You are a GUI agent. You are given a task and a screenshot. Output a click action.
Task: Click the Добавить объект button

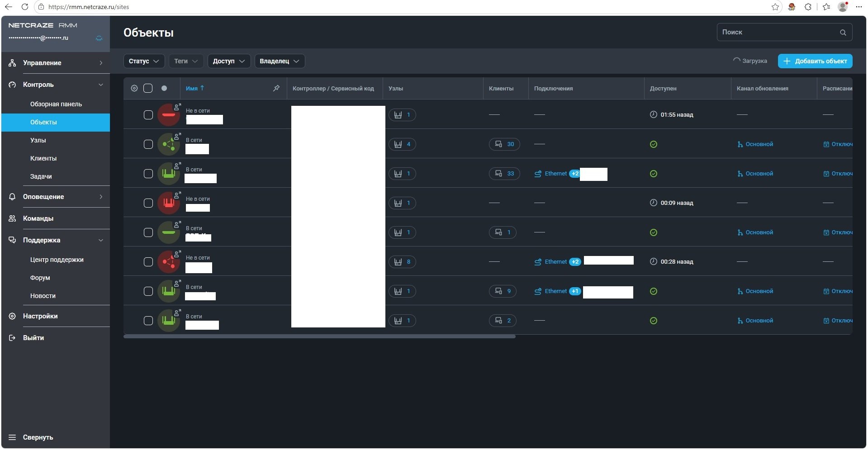[x=815, y=61]
